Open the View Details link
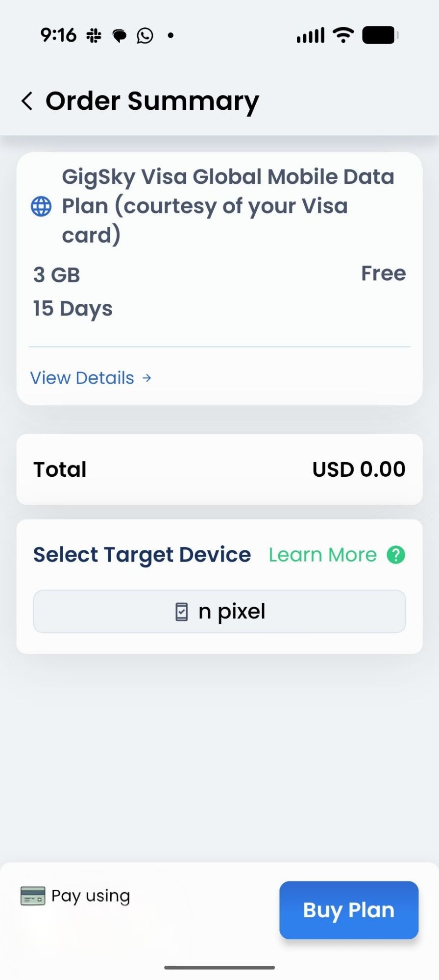 point(82,378)
